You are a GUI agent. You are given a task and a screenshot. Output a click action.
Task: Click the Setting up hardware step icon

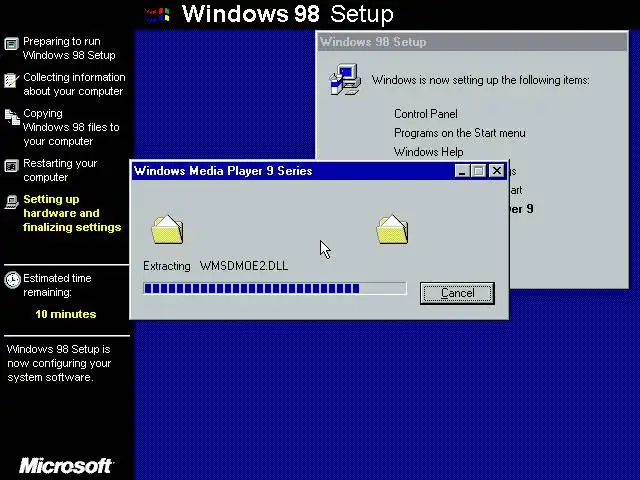pos(12,202)
